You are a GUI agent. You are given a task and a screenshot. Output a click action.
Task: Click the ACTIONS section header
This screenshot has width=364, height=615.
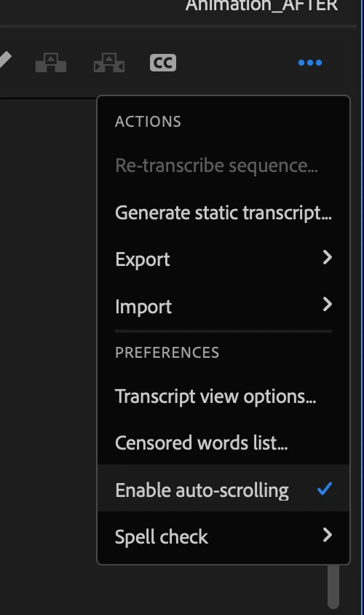(x=148, y=122)
